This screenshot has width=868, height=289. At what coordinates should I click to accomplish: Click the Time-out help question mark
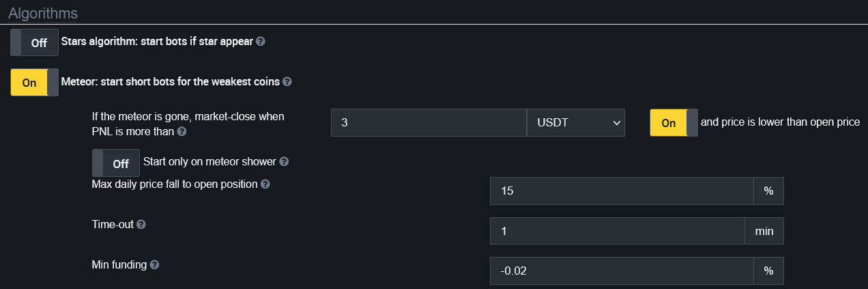click(141, 225)
